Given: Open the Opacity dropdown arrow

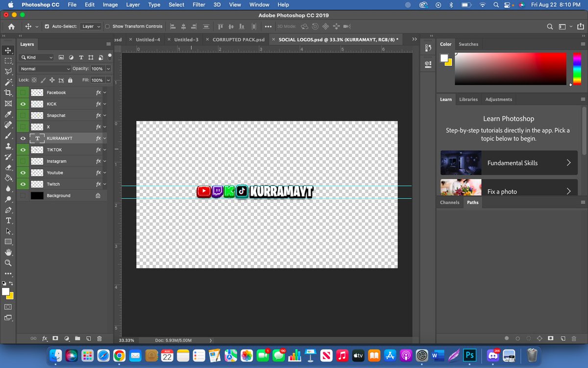Looking at the screenshot, I should tap(108, 69).
